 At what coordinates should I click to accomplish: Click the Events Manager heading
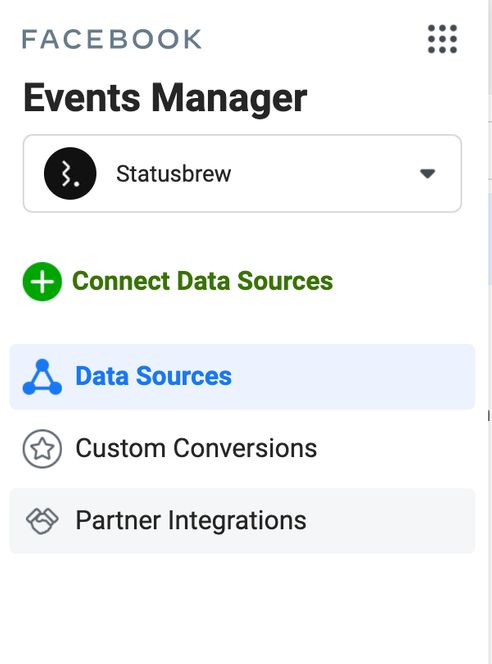(x=165, y=98)
